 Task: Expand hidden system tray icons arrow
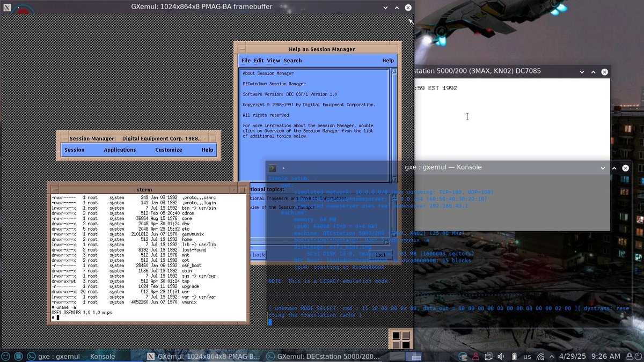(551, 356)
